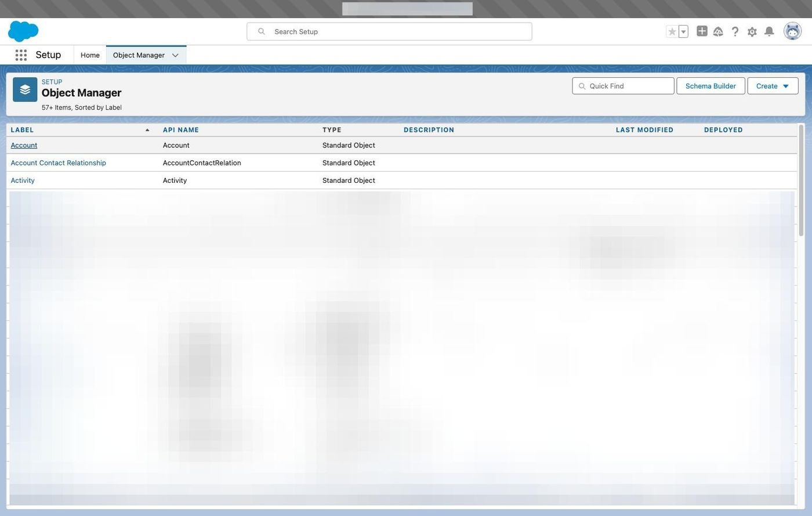Image resolution: width=812 pixels, height=516 pixels.
Task: Open the Notifications bell
Action: click(x=769, y=31)
